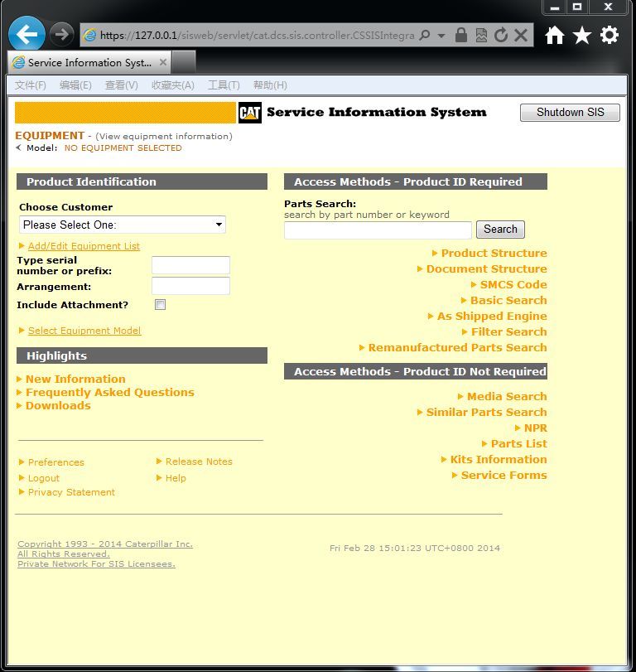Image resolution: width=636 pixels, height=672 pixels.
Task: Click Private Network For SIS Licensees link
Action: point(96,564)
